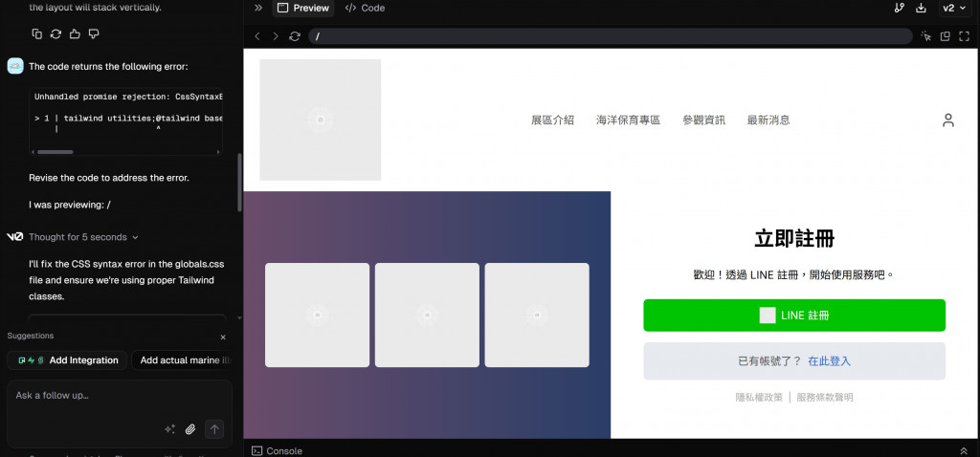Open the 服務條款聲明 link

pos(824,397)
